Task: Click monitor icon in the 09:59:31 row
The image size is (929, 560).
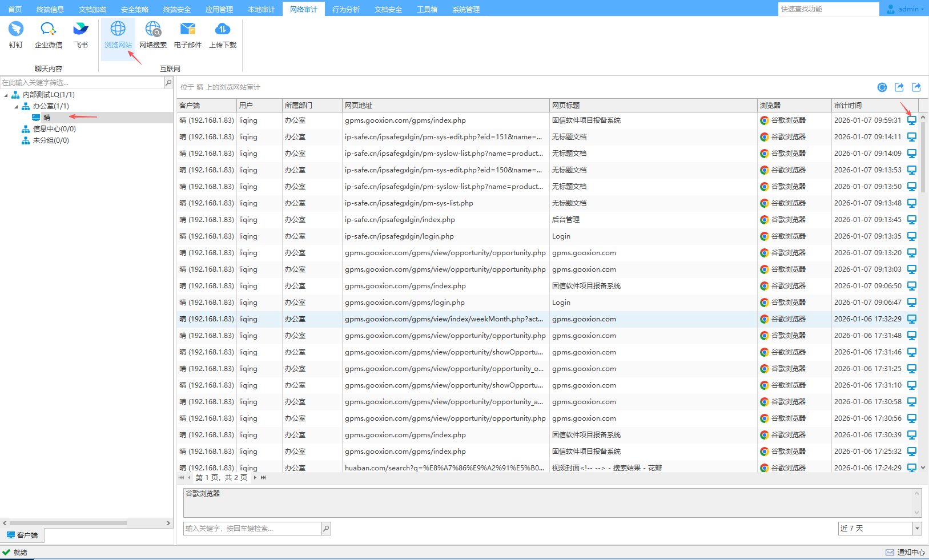Action: (912, 120)
